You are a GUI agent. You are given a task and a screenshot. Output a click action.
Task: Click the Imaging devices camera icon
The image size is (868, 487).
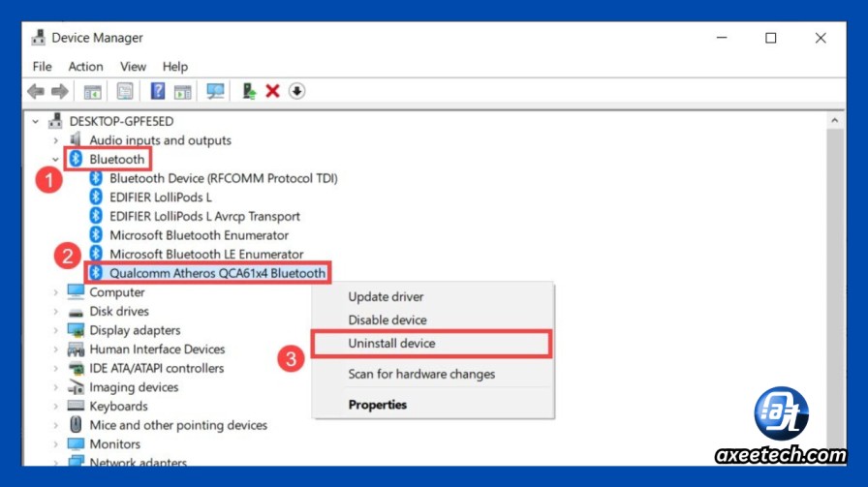[x=76, y=387]
